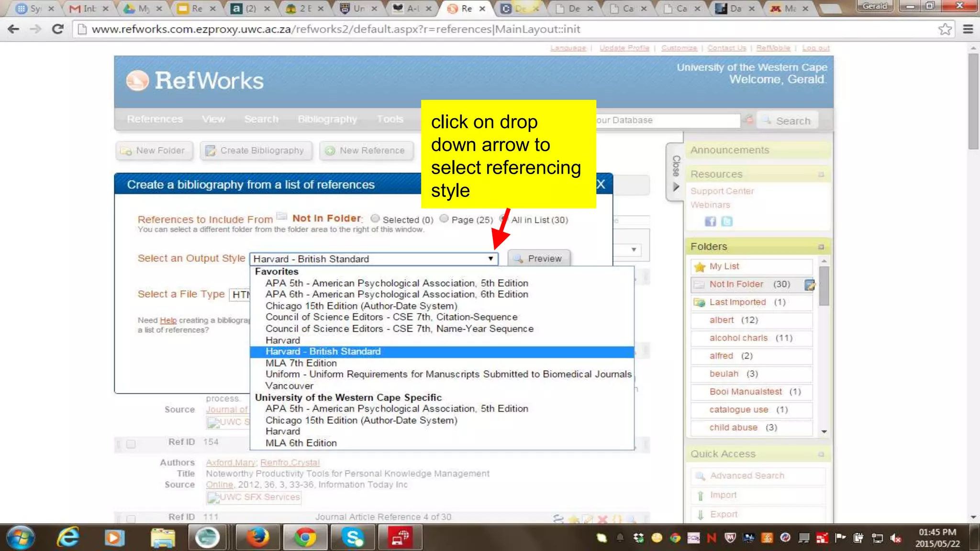The height and width of the screenshot is (551, 980).
Task: Choose Vancouver output style
Action: coord(289,386)
